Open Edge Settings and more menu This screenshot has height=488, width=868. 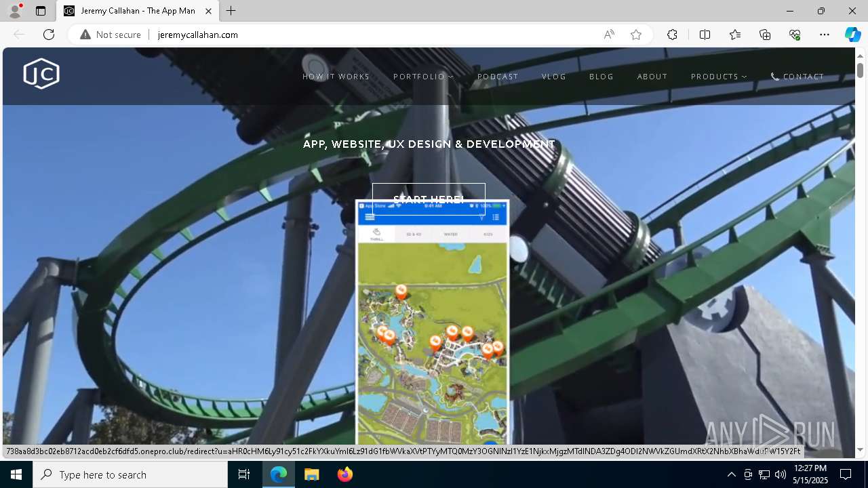pos(825,35)
